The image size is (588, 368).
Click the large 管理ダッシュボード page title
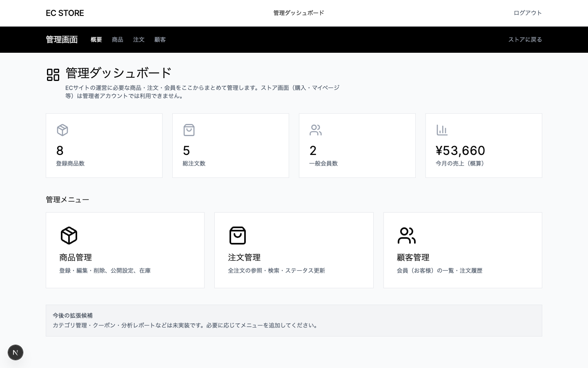tap(118, 73)
